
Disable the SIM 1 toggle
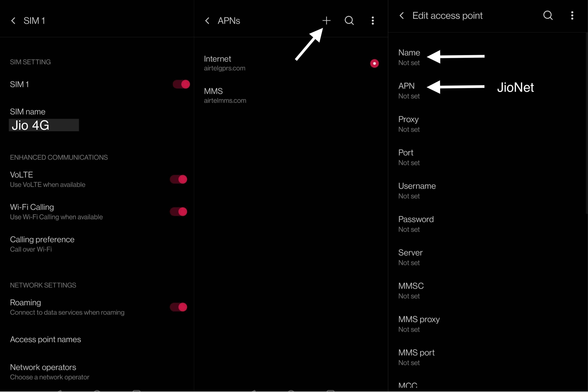click(x=181, y=84)
